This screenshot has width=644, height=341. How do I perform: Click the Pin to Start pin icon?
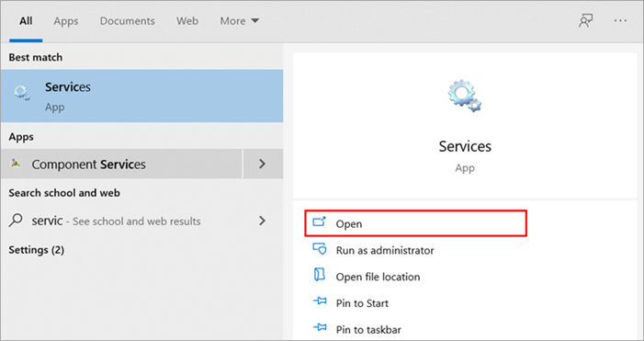(x=320, y=301)
